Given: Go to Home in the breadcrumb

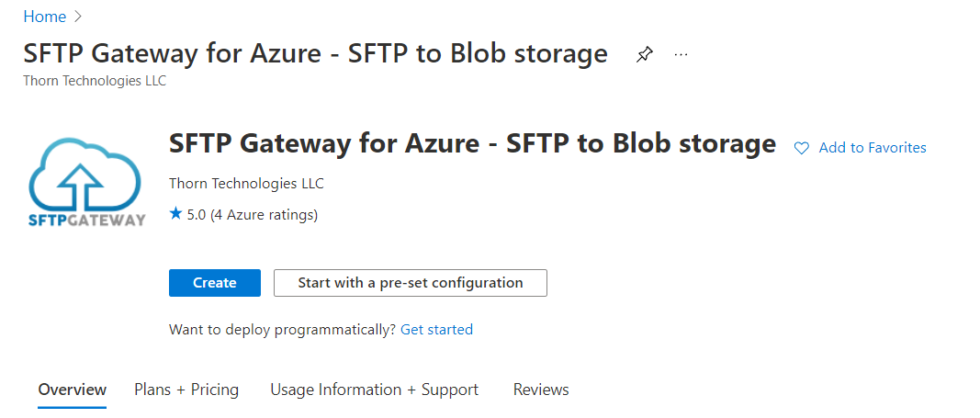Looking at the screenshot, I should tap(44, 17).
